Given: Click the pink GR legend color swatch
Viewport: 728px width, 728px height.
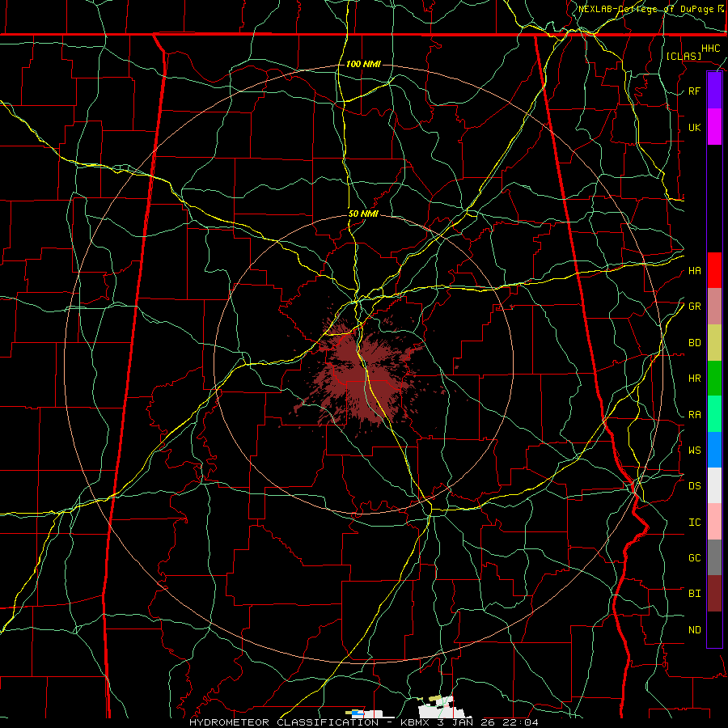Looking at the screenshot, I should click(x=714, y=307).
